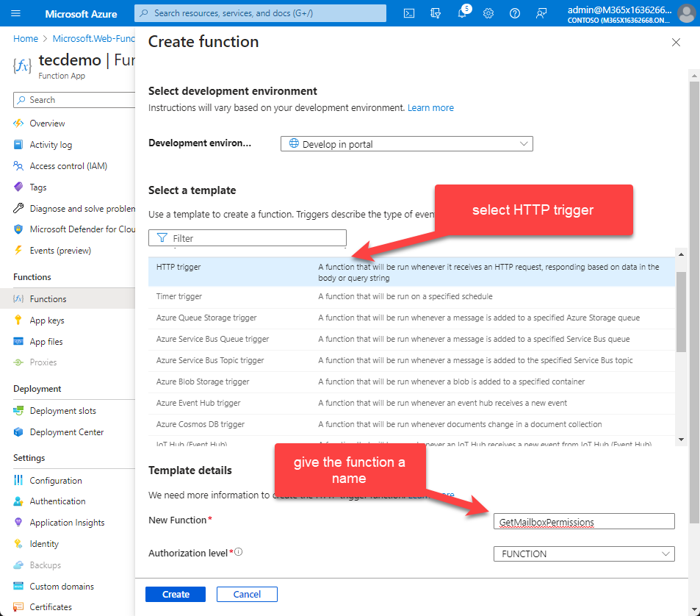The width and height of the screenshot is (700, 616).
Task: Select the Azure Event Hub trigger template
Action: [411, 404]
